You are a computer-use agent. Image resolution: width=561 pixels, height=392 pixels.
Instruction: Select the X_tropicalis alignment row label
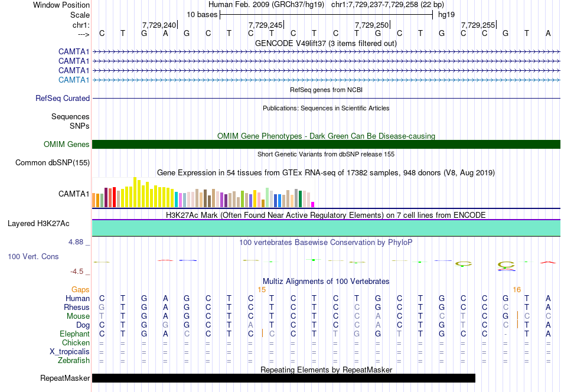point(70,352)
